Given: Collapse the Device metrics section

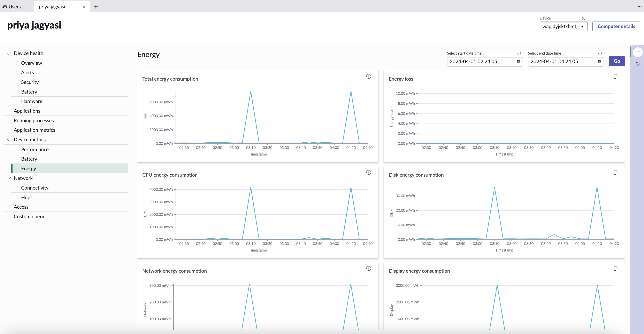Looking at the screenshot, I should [x=9, y=140].
